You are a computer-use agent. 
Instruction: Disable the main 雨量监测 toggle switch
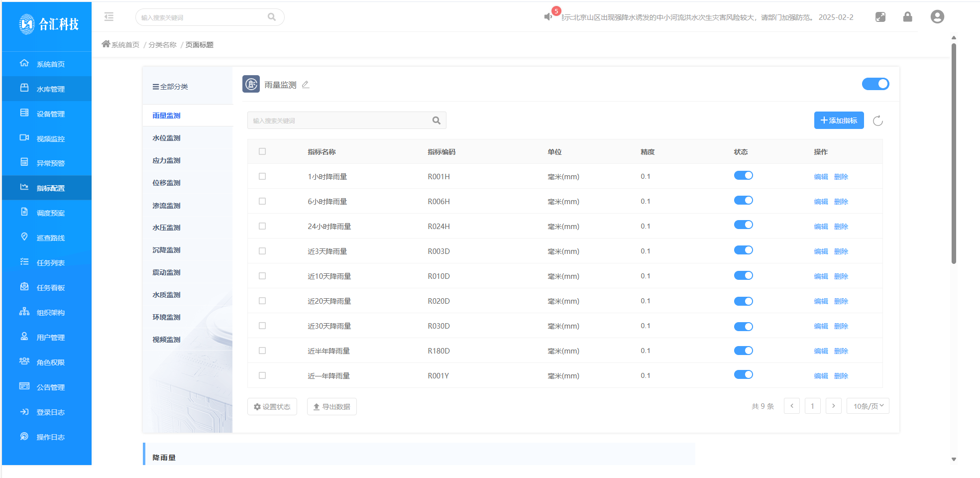[x=875, y=84]
